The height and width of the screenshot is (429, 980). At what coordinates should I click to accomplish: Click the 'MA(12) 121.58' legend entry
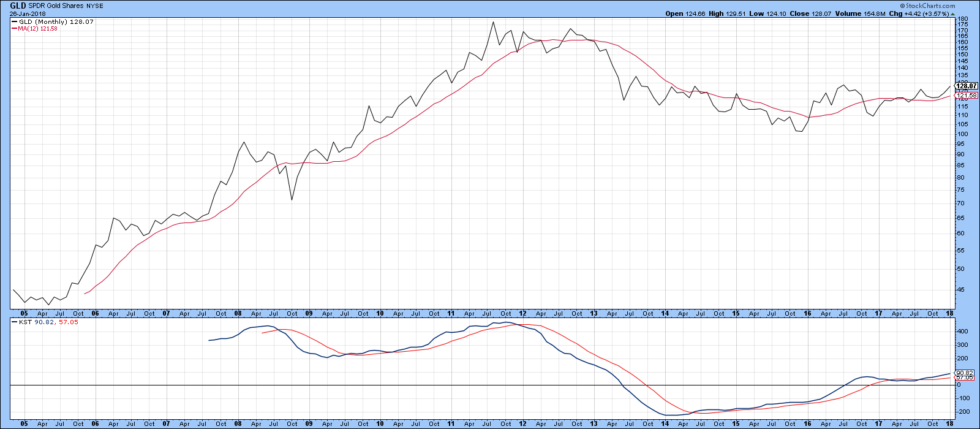pyautogui.click(x=37, y=29)
